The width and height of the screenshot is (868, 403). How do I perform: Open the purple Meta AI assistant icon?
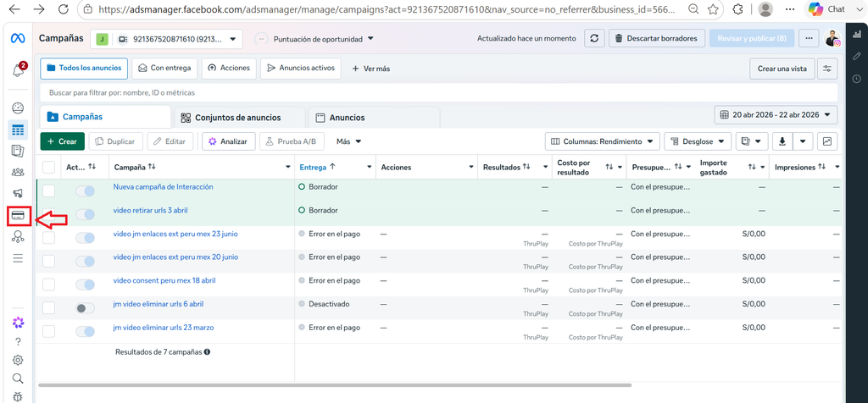click(18, 323)
